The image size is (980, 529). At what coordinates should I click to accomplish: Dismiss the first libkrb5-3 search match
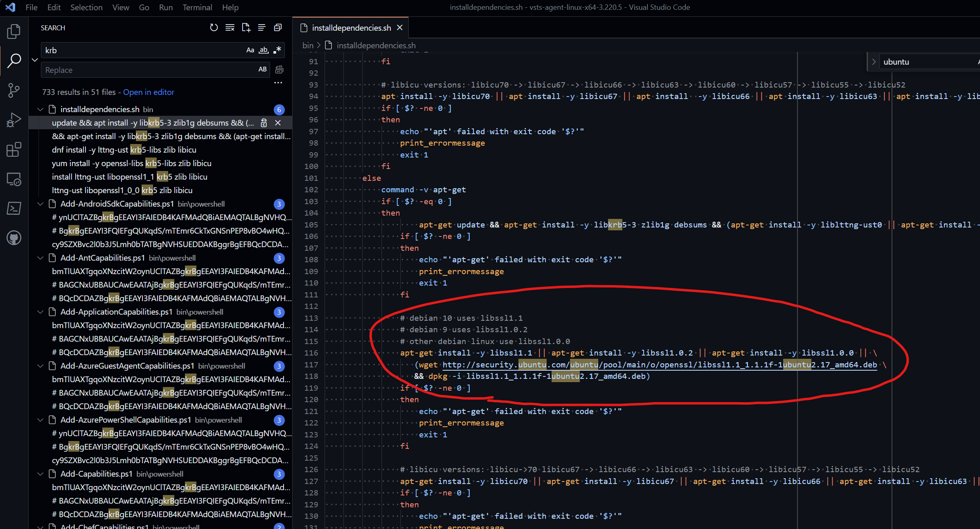[x=278, y=123]
